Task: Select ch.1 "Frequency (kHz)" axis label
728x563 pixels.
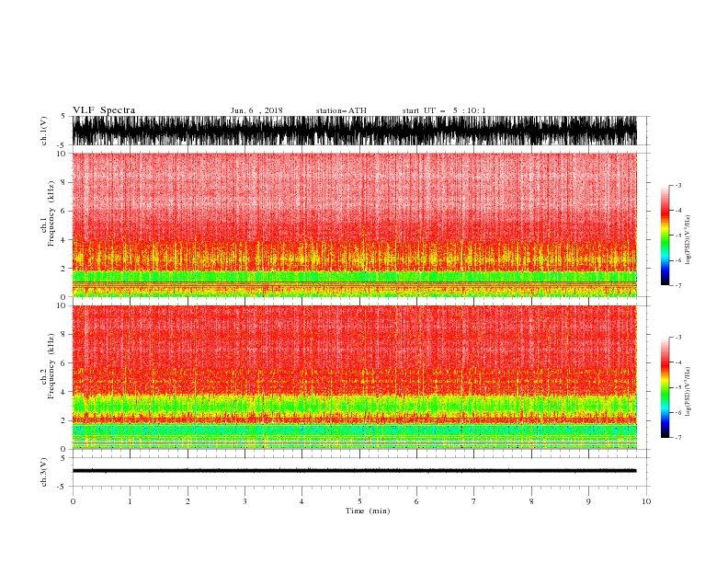Action: point(51,213)
